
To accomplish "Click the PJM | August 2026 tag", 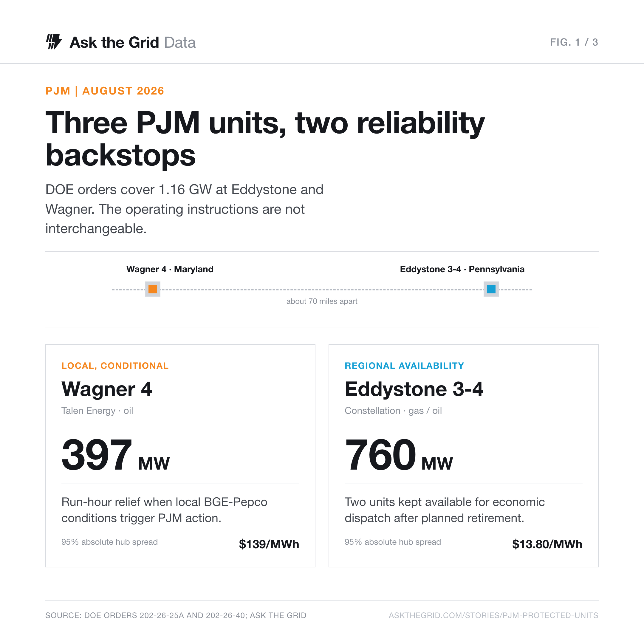I will pyautogui.click(x=105, y=91).
